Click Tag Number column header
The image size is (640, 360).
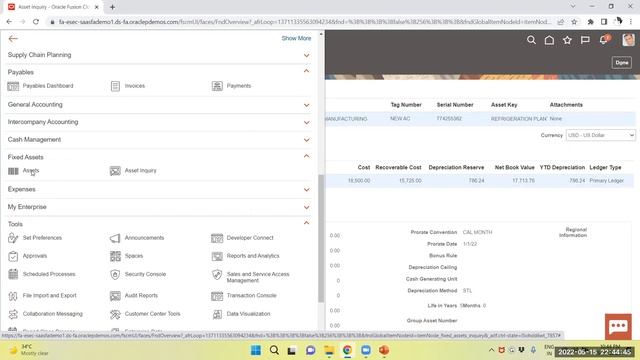tap(406, 105)
